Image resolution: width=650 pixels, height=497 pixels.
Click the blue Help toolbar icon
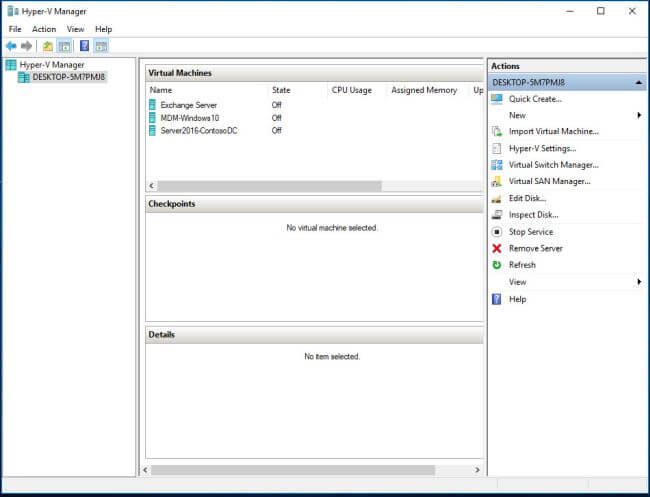85,46
